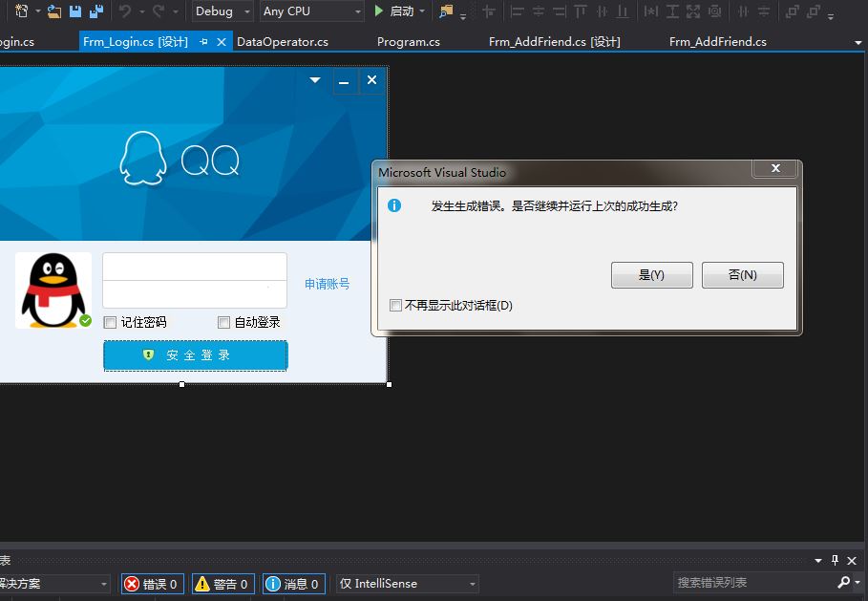Open the document tab overflow arrow on the right

tap(858, 42)
